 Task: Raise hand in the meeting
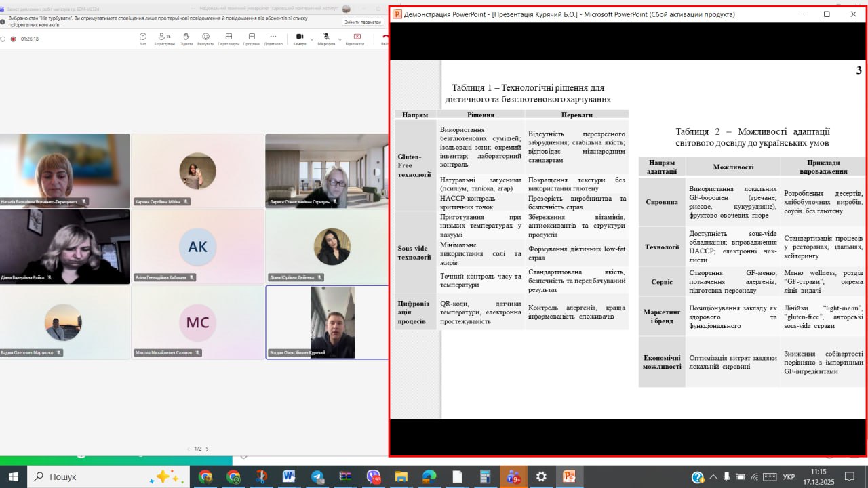click(x=185, y=38)
